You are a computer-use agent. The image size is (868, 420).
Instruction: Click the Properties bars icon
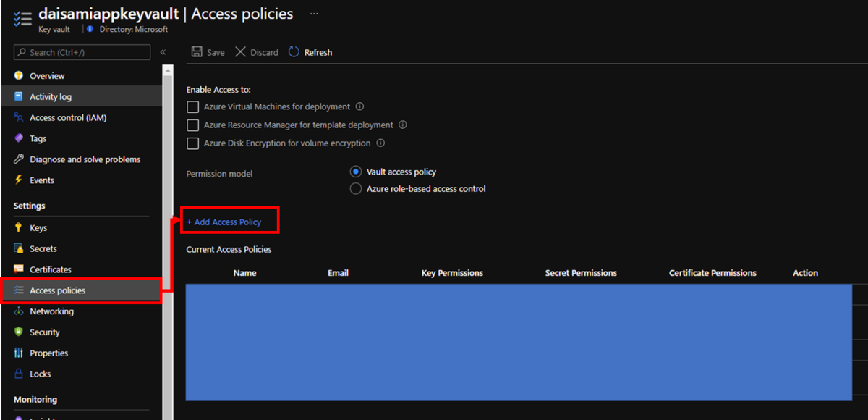point(19,353)
